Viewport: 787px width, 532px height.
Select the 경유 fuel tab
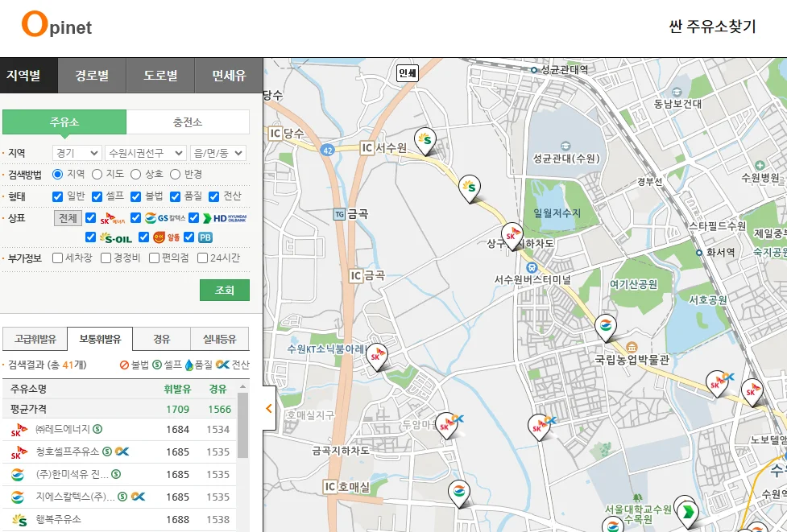(162, 339)
